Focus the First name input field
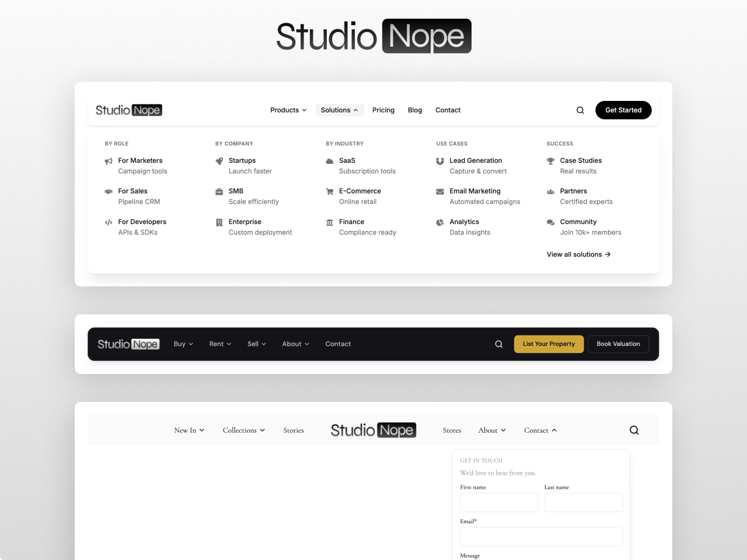Viewport: 747px width, 560px height. point(499,502)
